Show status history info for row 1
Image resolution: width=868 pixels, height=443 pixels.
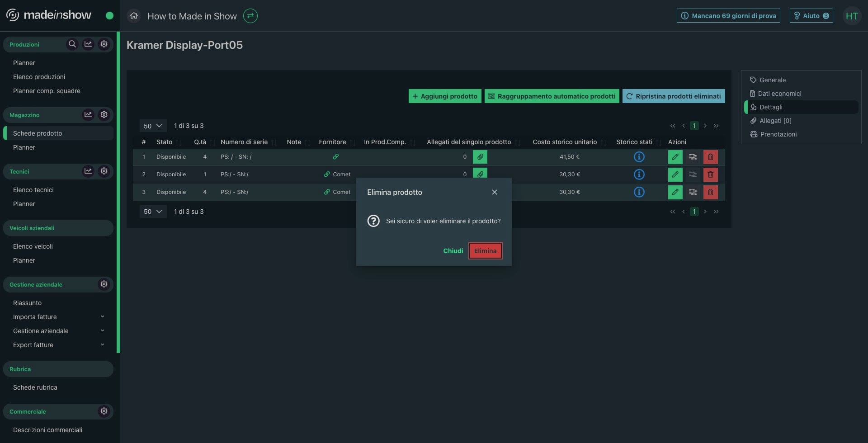point(639,157)
